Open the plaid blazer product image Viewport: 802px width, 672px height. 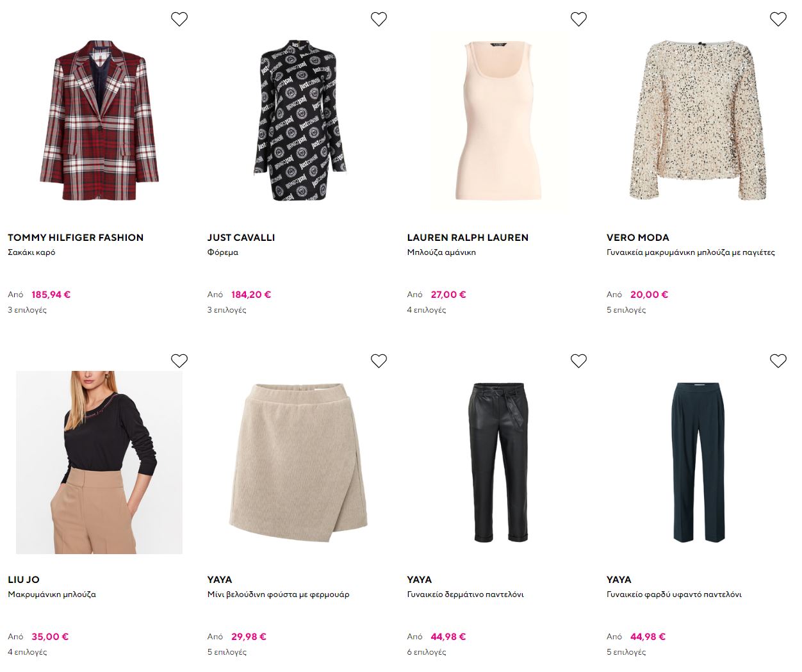coord(100,120)
